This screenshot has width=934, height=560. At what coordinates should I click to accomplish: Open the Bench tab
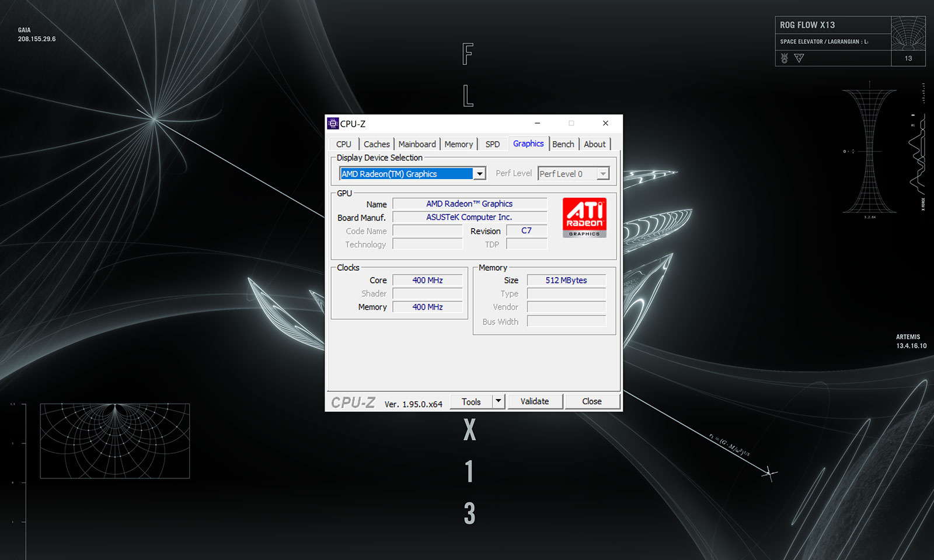click(563, 144)
